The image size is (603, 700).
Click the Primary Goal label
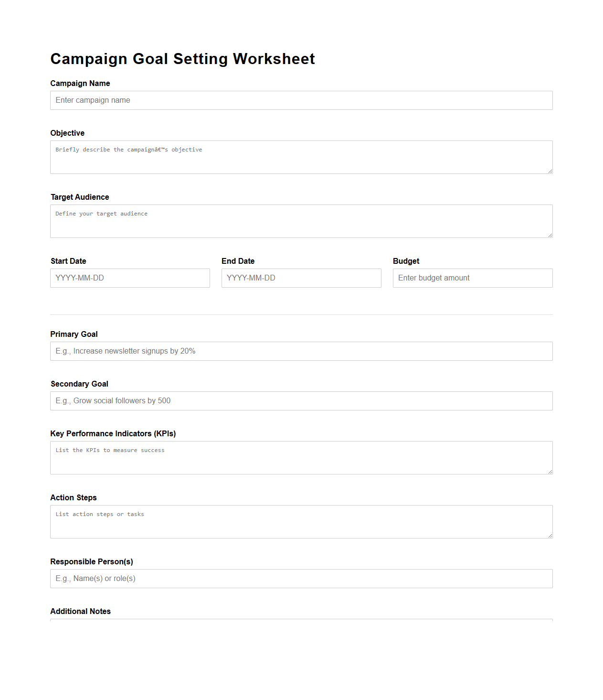pyautogui.click(x=74, y=334)
